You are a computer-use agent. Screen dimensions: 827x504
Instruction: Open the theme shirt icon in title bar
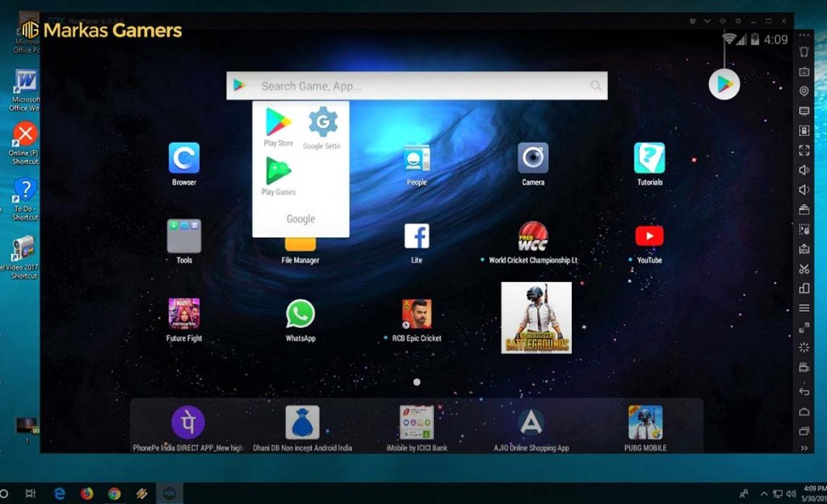click(x=692, y=21)
